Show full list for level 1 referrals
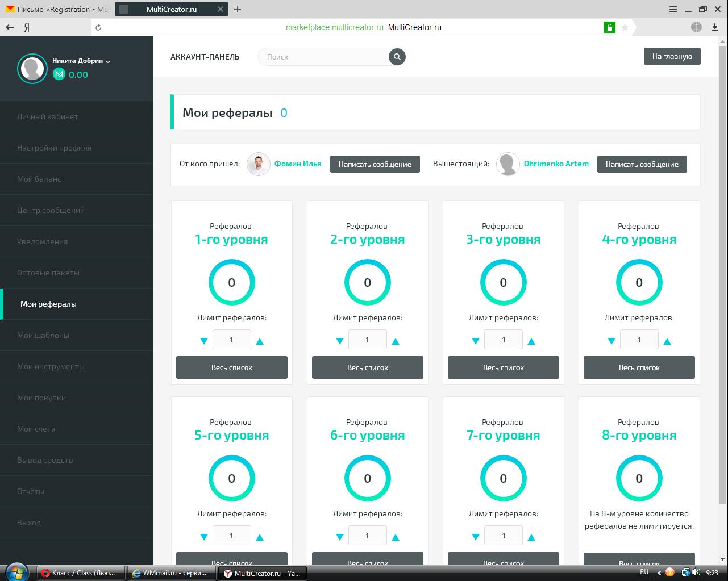 click(232, 367)
